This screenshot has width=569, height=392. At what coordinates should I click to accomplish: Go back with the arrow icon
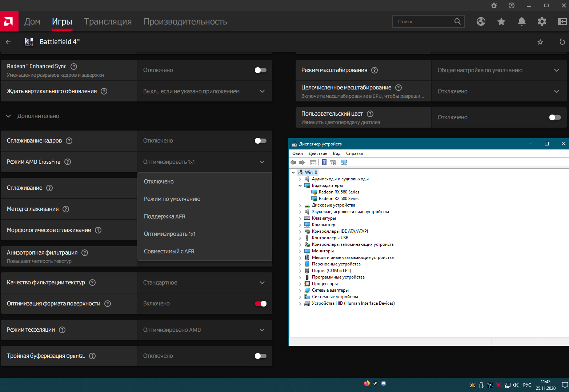pyautogui.click(x=8, y=42)
